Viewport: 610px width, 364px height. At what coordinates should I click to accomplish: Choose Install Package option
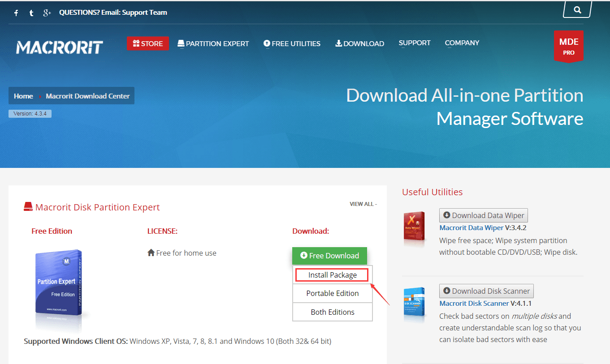pyautogui.click(x=332, y=275)
